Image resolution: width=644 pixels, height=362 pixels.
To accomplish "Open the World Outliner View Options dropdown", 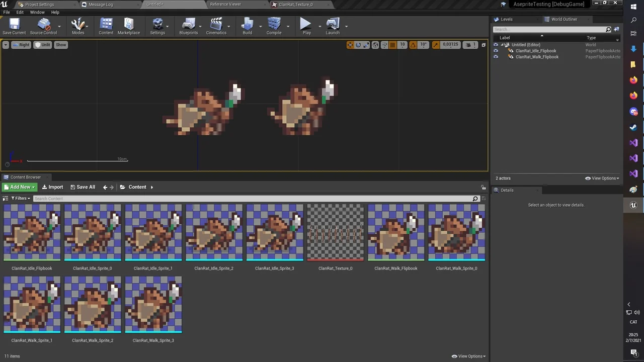I will click(x=602, y=178).
